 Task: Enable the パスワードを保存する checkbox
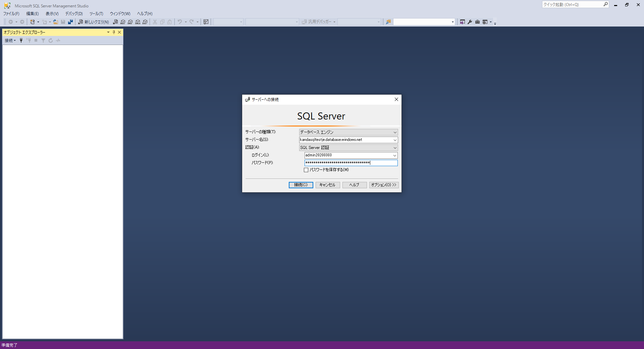(x=306, y=170)
